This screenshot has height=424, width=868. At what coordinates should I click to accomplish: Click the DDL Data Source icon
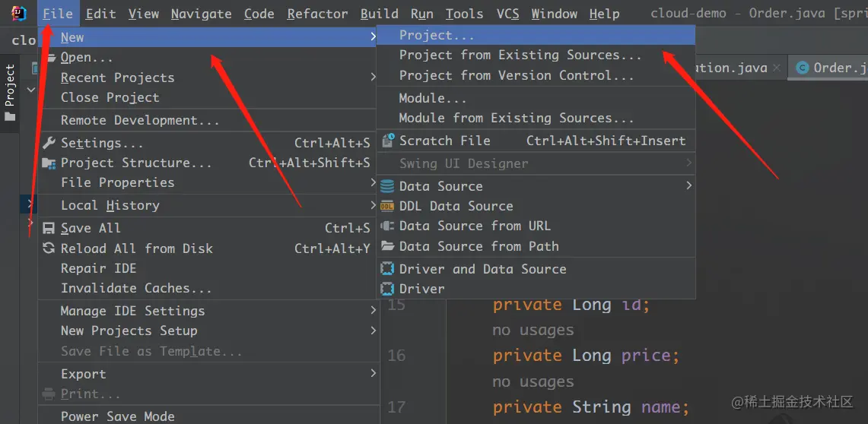click(387, 206)
